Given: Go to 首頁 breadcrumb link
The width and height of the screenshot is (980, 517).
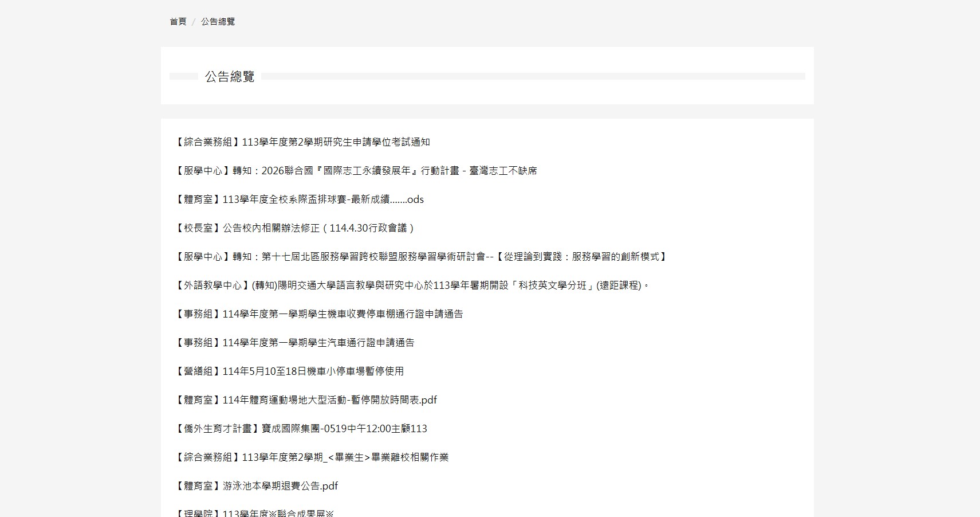Looking at the screenshot, I should 178,22.
